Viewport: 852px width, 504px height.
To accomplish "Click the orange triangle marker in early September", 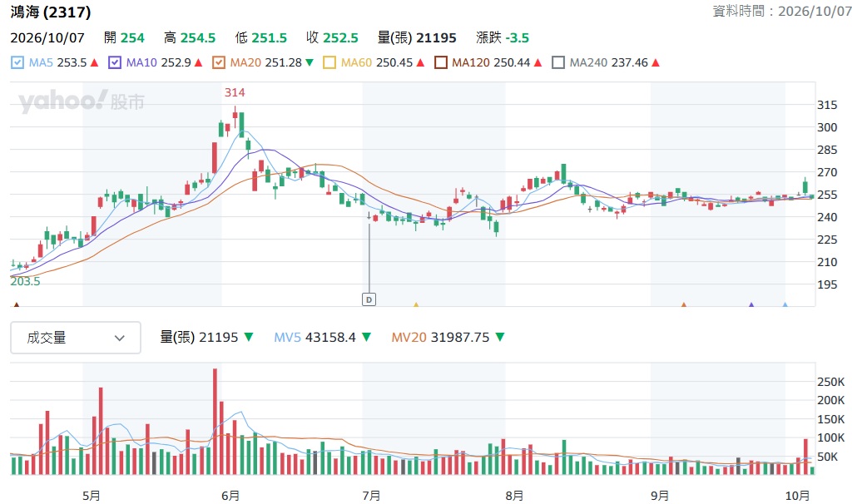I will (684, 304).
